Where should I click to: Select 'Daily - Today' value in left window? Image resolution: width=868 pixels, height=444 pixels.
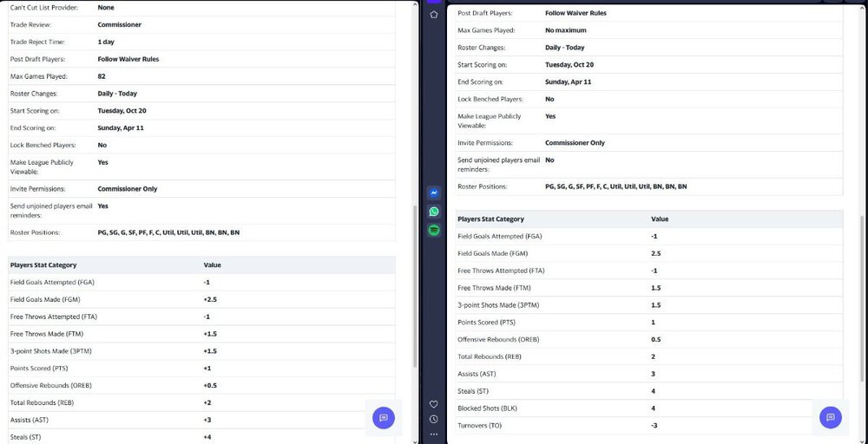tap(117, 94)
